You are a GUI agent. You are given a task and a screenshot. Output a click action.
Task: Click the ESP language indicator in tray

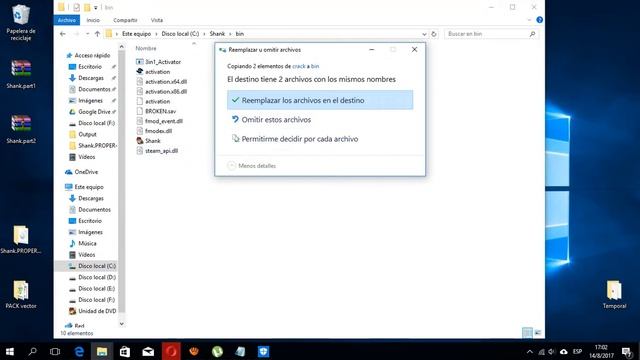tap(577, 351)
